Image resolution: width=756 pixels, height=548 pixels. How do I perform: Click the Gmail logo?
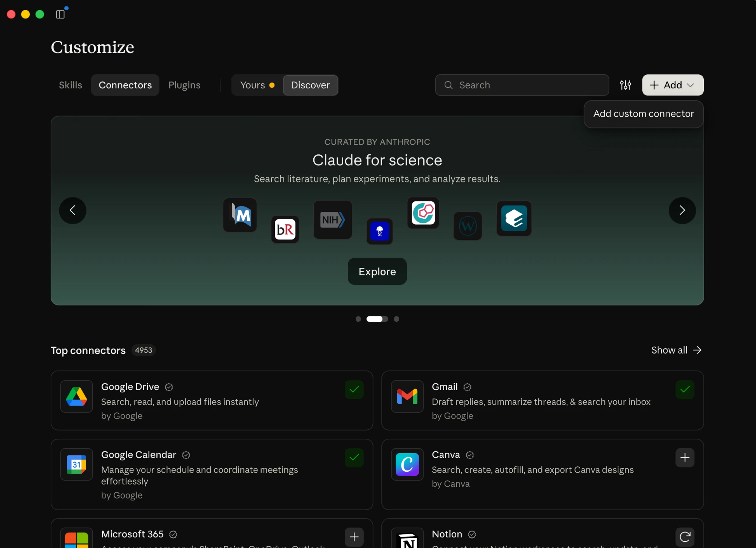407,396
